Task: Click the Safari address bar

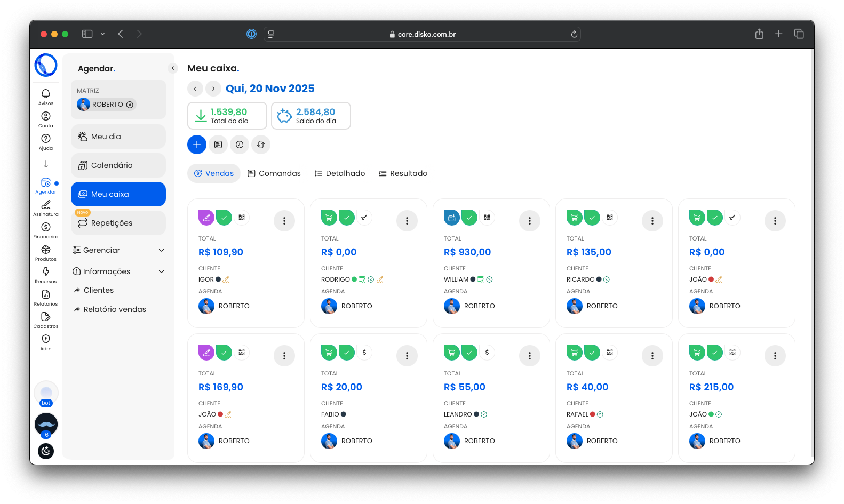Action: pos(422,34)
